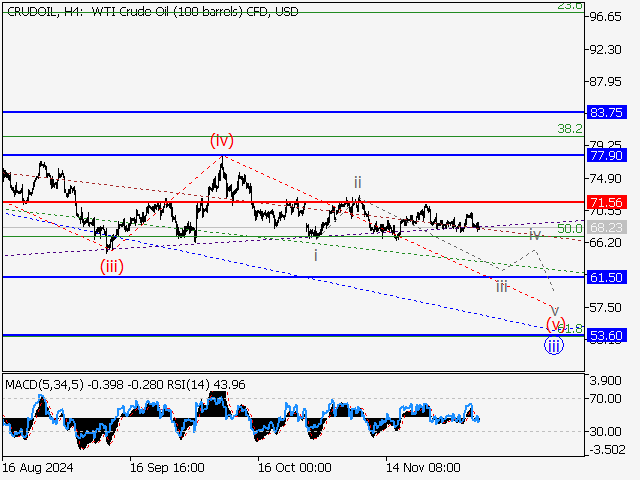Click the red (v) wave projection label
The width and height of the screenshot is (640, 480).
[x=554, y=323]
